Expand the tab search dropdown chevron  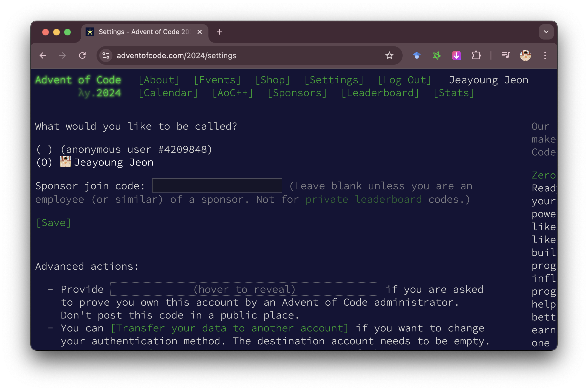point(546,32)
